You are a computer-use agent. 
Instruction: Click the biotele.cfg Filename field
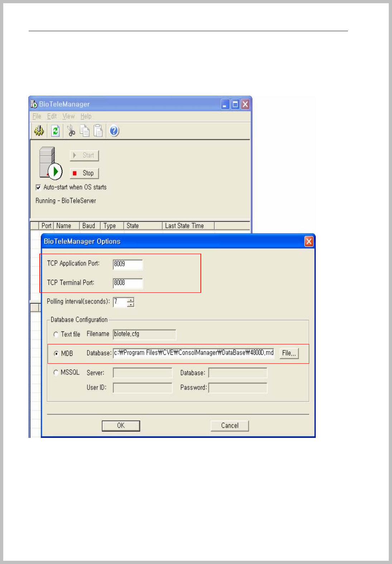coord(145,334)
